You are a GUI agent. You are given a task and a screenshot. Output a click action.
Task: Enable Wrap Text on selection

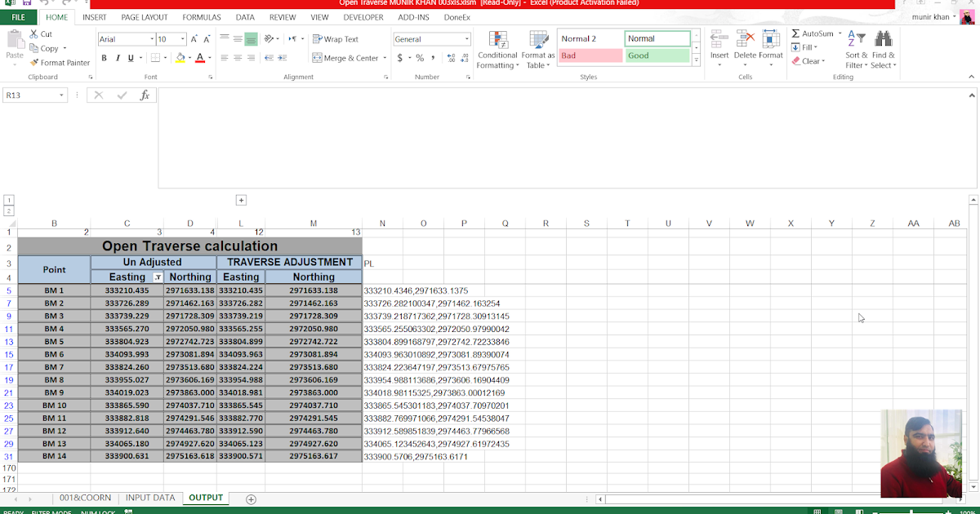tap(336, 38)
